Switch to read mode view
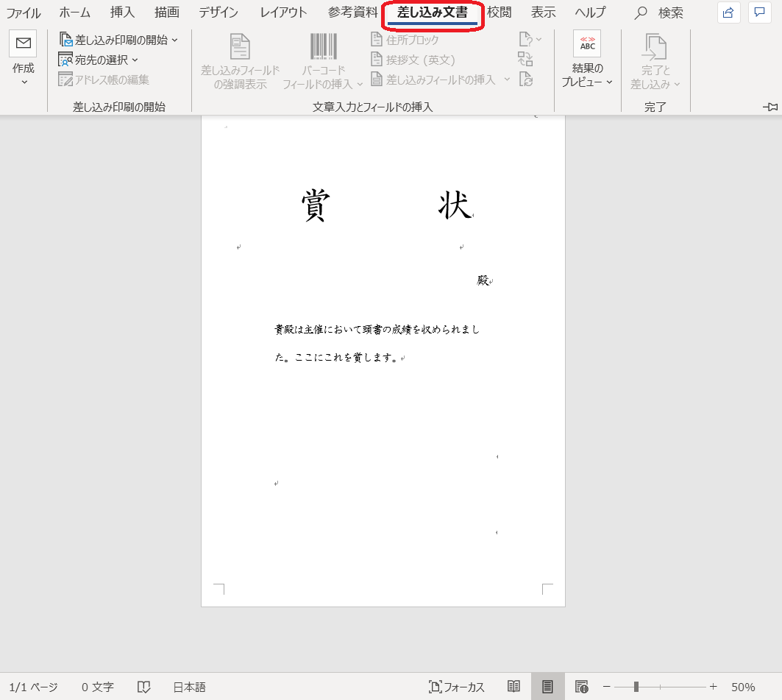This screenshot has width=782, height=700. (x=514, y=687)
